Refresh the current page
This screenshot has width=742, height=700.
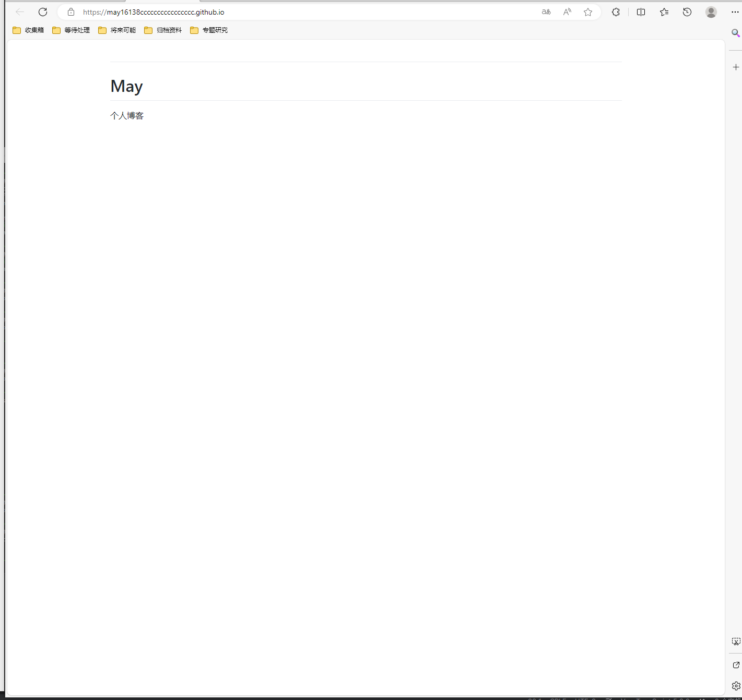[43, 12]
